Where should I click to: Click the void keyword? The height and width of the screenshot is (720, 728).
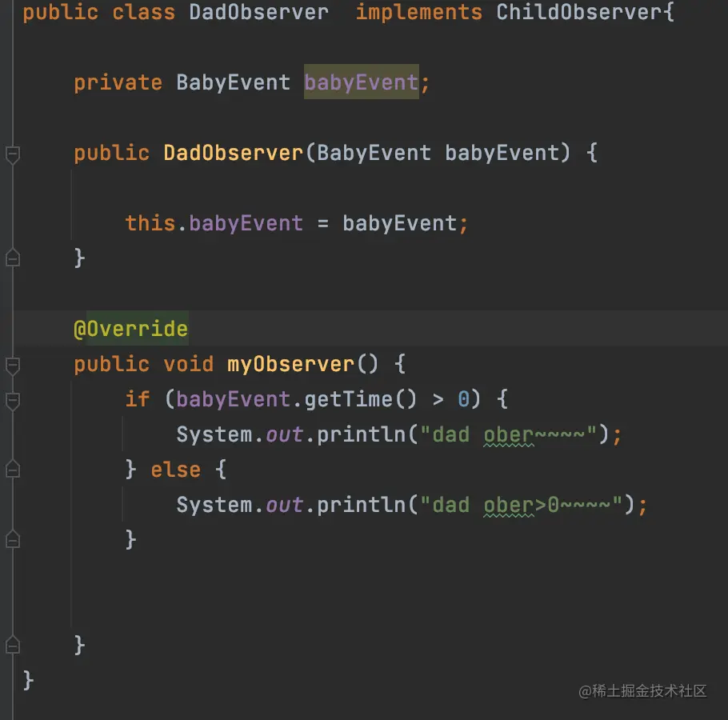[189, 364]
